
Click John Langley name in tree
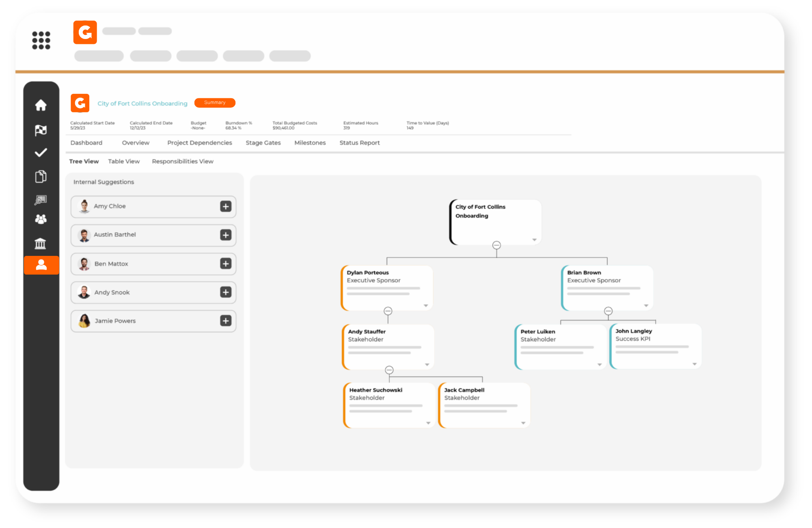[x=634, y=331]
